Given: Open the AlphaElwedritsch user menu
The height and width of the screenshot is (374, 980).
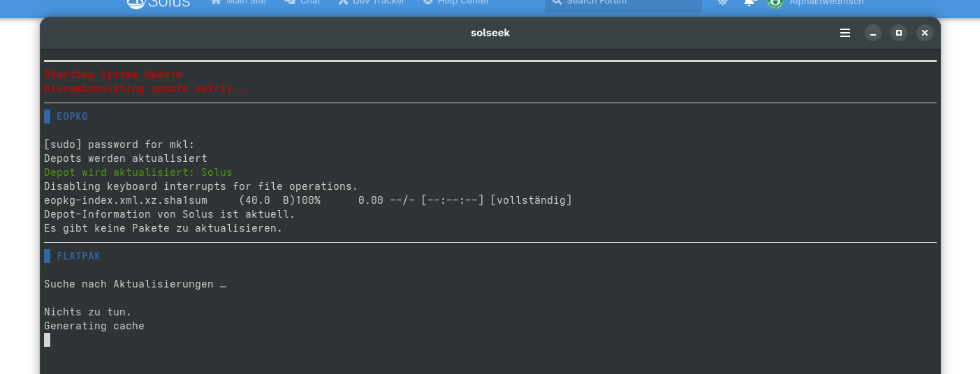Looking at the screenshot, I should point(826,3).
